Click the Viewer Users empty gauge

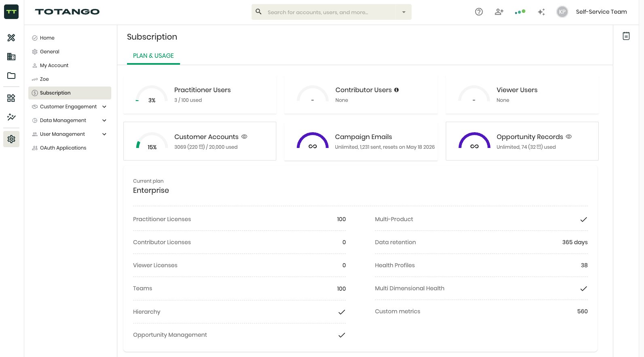pyautogui.click(x=474, y=94)
